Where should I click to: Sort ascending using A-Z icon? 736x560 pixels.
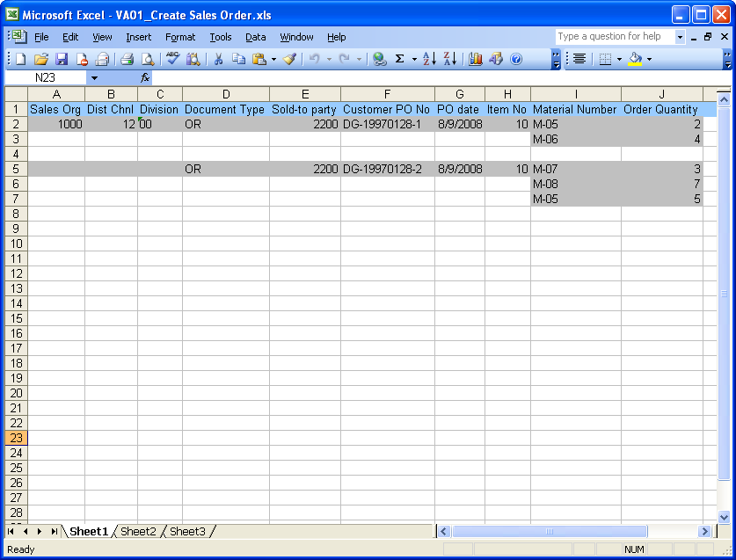coord(429,59)
